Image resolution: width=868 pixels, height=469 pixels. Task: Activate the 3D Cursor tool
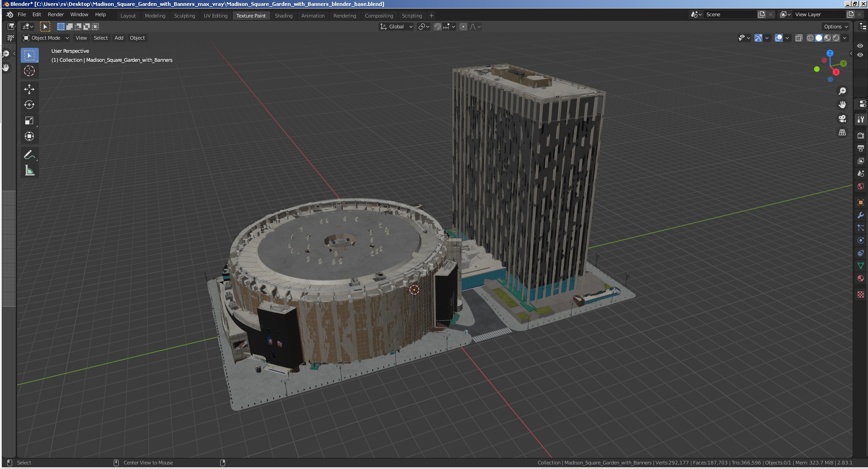click(29, 71)
